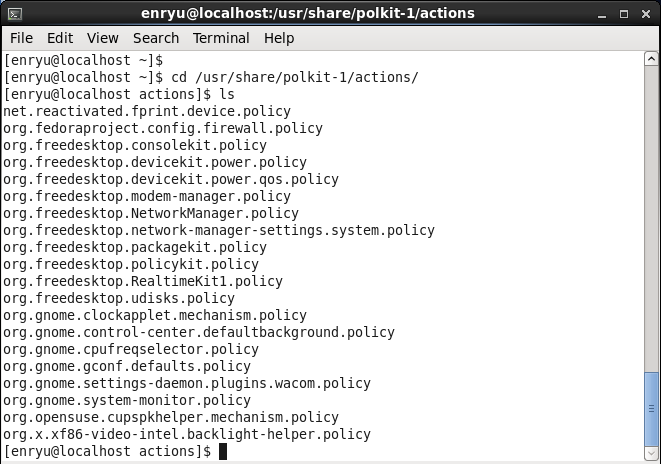
Task: Maximize the terminal window
Action: click(624, 14)
